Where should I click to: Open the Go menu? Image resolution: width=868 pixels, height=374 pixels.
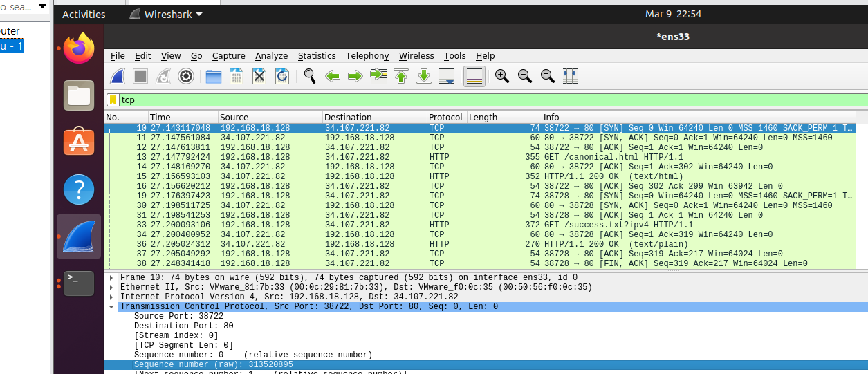coord(196,56)
